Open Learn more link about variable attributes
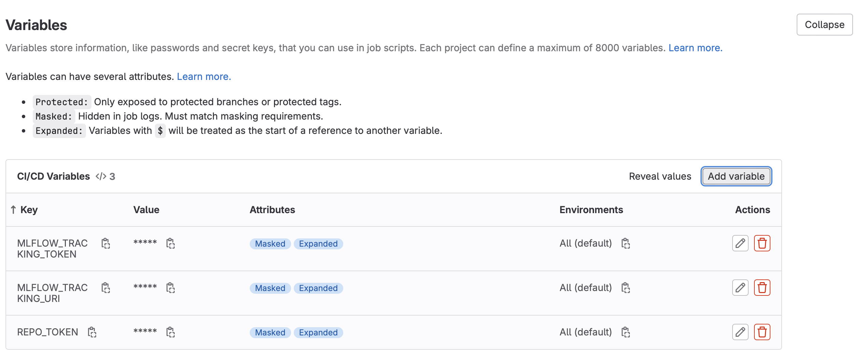868x360 pixels. (x=204, y=76)
